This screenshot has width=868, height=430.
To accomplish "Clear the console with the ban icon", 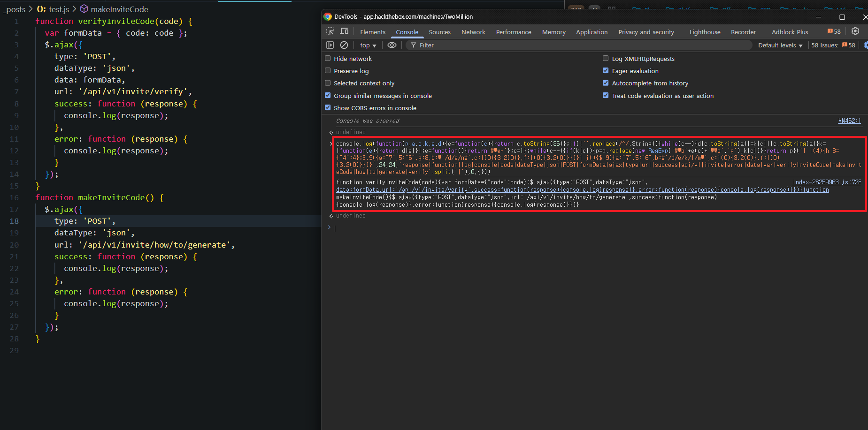I will (x=344, y=45).
